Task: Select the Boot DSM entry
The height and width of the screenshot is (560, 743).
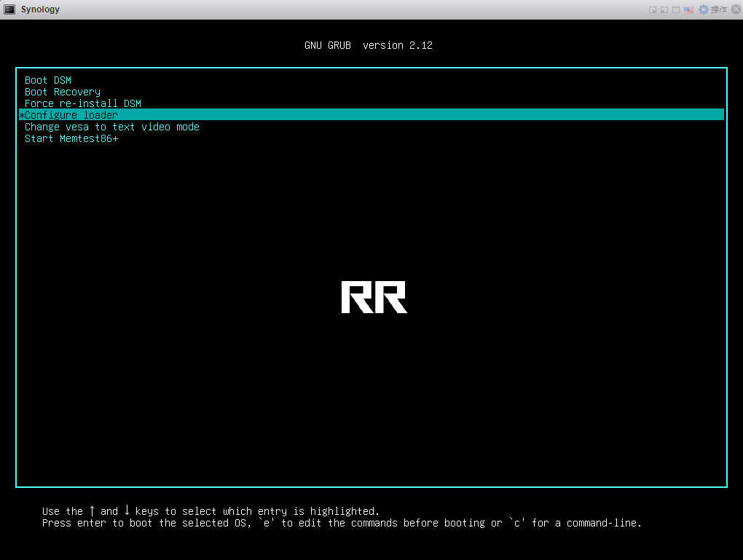Action: (48, 80)
